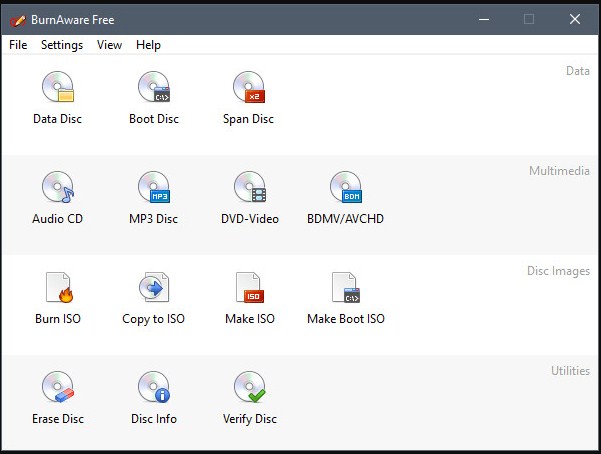The width and height of the screenshot is (601, 454).
Task: Click the Burn ISO icon
Action: (58, 288)
